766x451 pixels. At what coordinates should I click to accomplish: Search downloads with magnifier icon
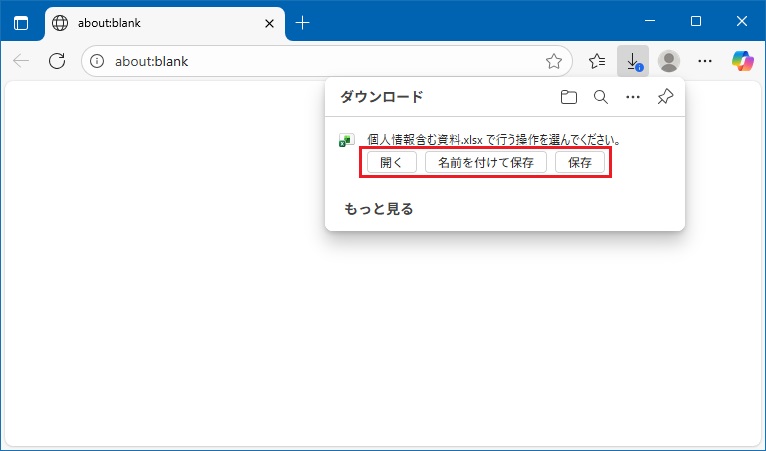[x=600, y=97]
